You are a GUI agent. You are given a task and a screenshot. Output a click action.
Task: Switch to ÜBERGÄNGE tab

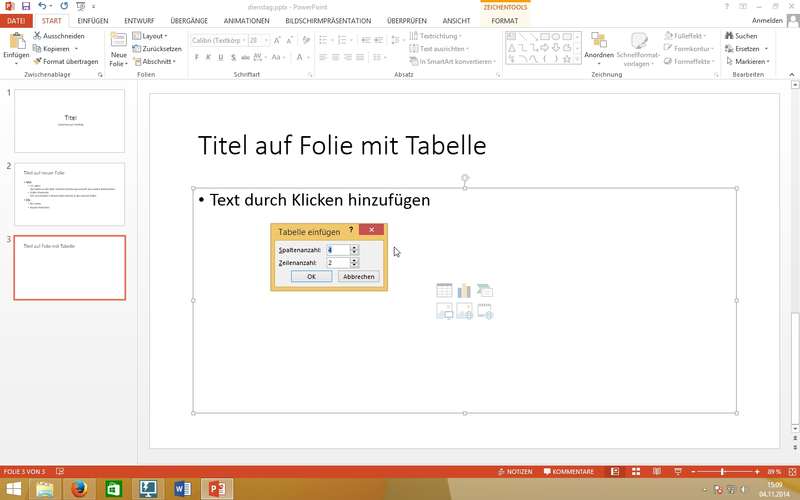pos(189,21)
